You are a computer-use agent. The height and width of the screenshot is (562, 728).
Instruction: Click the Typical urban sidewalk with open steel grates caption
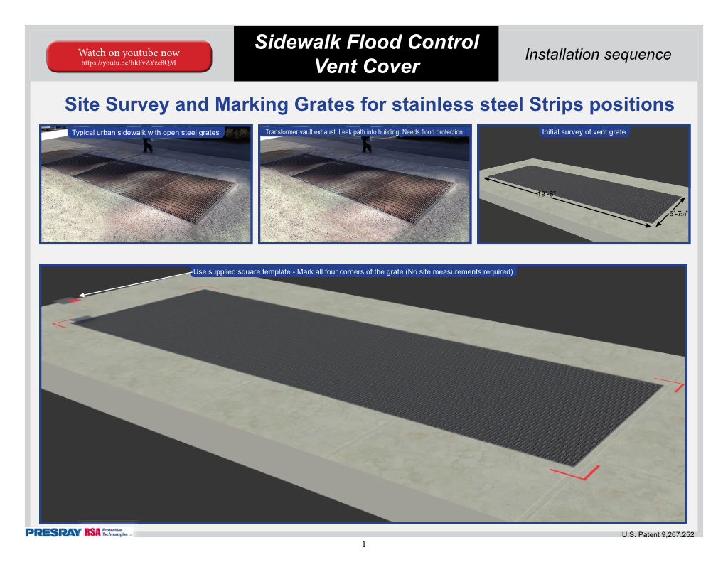point(145,132)
